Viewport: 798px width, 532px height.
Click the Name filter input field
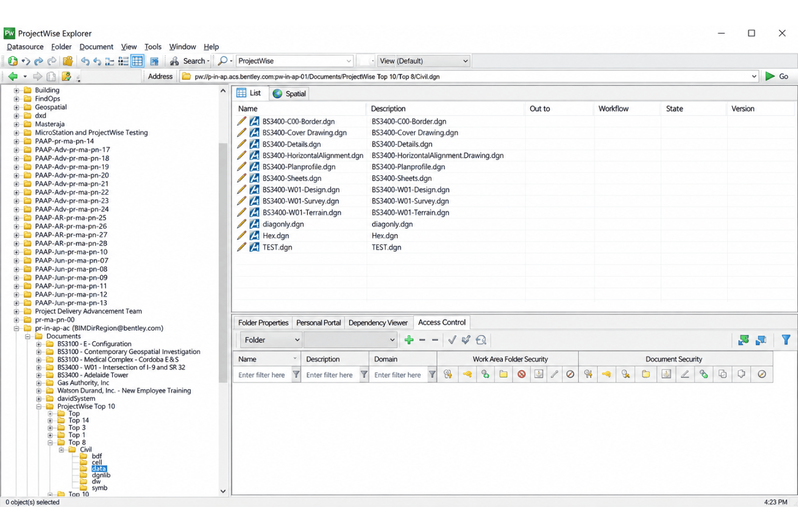(263, 375)
